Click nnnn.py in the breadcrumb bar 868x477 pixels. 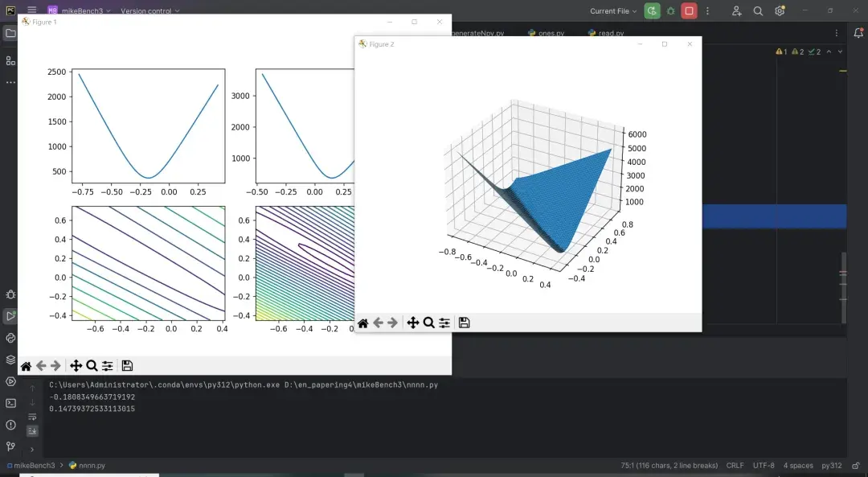(x=87, y=466)
